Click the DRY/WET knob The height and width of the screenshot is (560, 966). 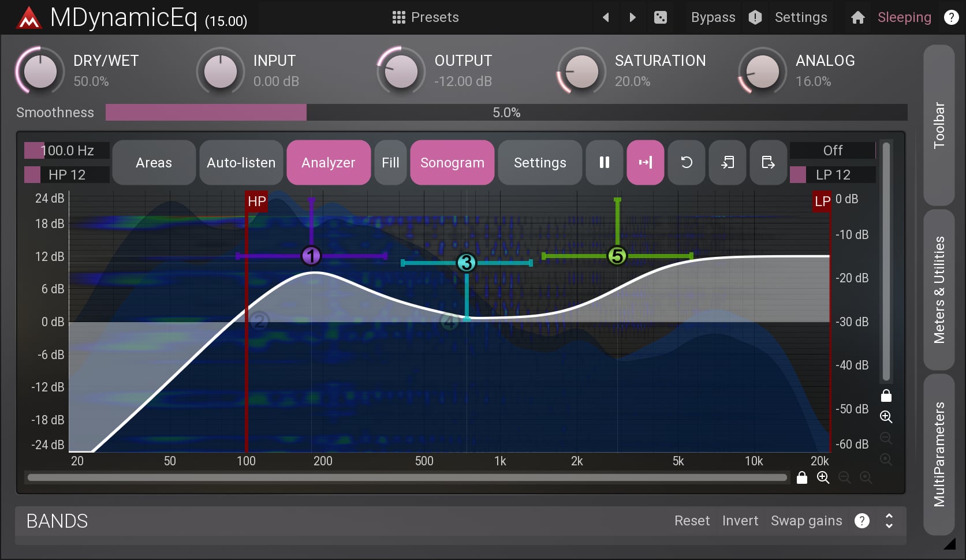click(40, 72)
